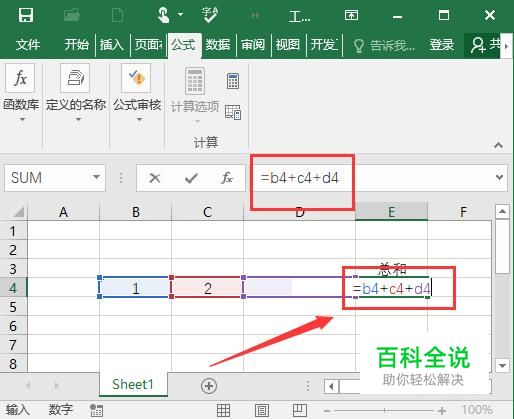Screen dimensions: 514x419
Task: Expand the 函数库 dropdown arrow
Action: [22, 119]
